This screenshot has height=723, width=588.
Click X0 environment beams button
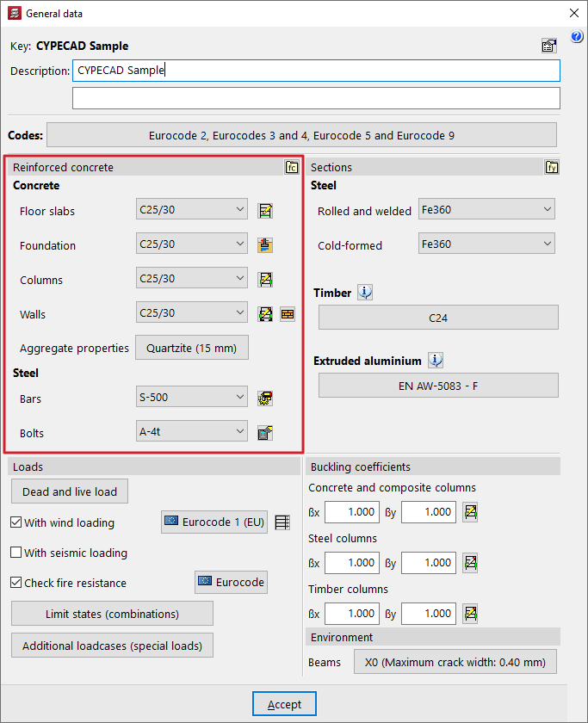point(455,662)
